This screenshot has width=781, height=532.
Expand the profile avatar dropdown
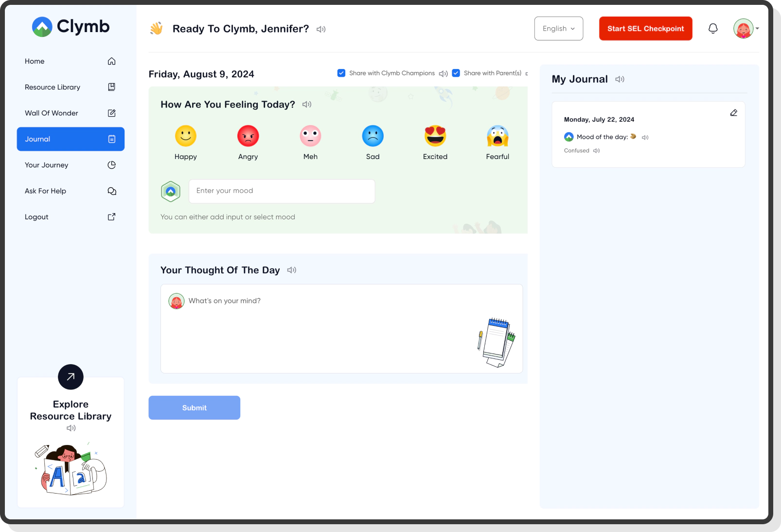point(745,28)
